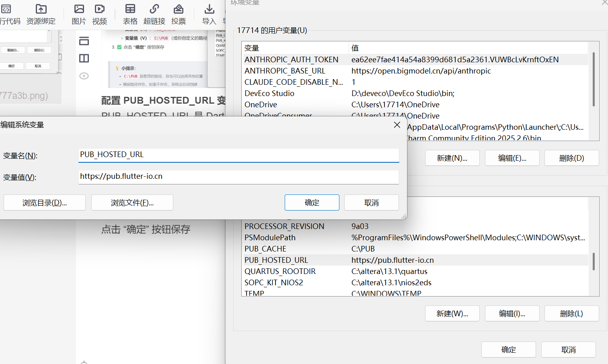
Task: Open the 导入 import tool
Action: (209, 14)
